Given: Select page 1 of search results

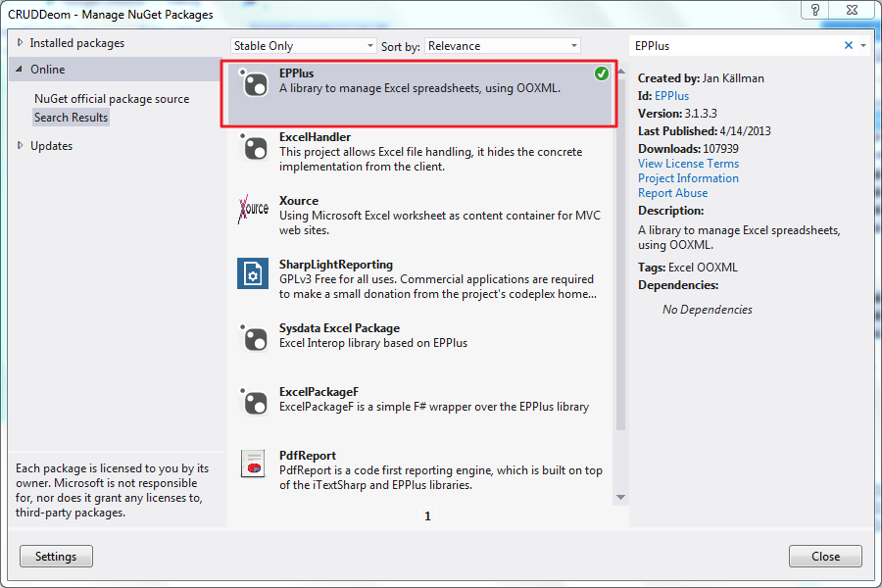Looking at the screenshot, I should coord(427,516).
